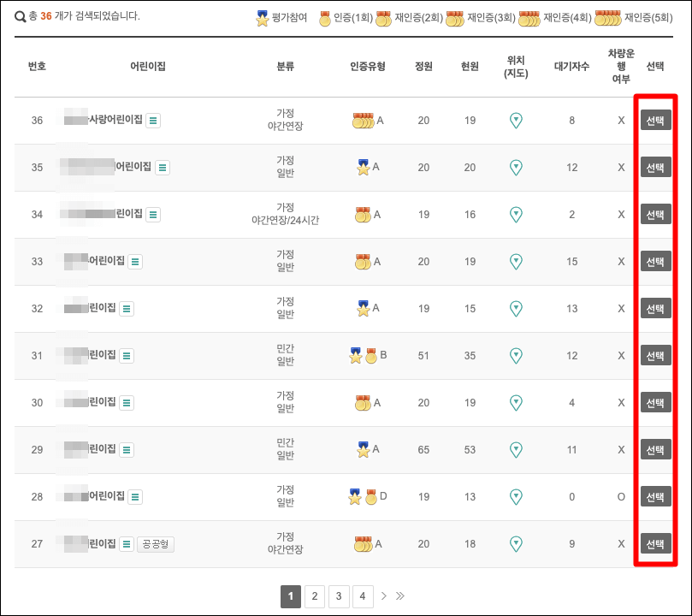This screenshot has width=692, height=616.
Task: Click current page 1 indicator
Action: pos(291,596)
